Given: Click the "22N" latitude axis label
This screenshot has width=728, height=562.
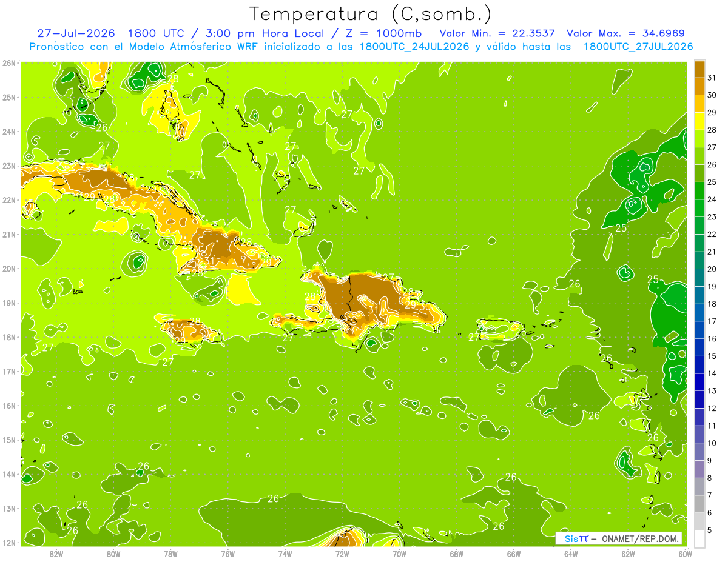Looking at the screenshot, I should 9,200.
